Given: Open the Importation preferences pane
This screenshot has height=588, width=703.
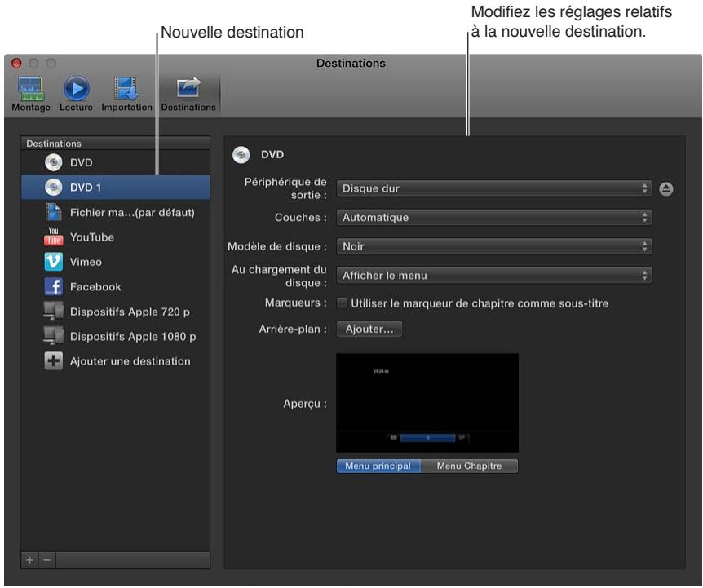Looking at the screenshot, I should click(127, 93).
